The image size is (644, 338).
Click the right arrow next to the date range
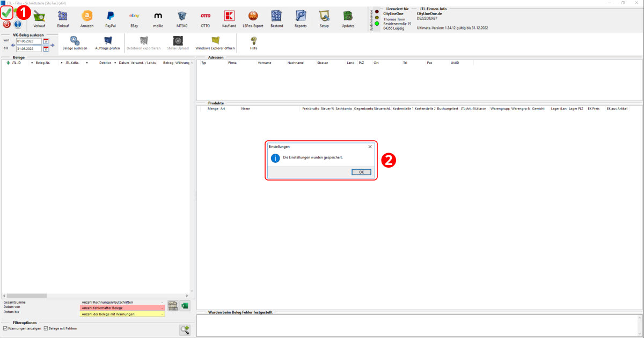pos(53,45)
